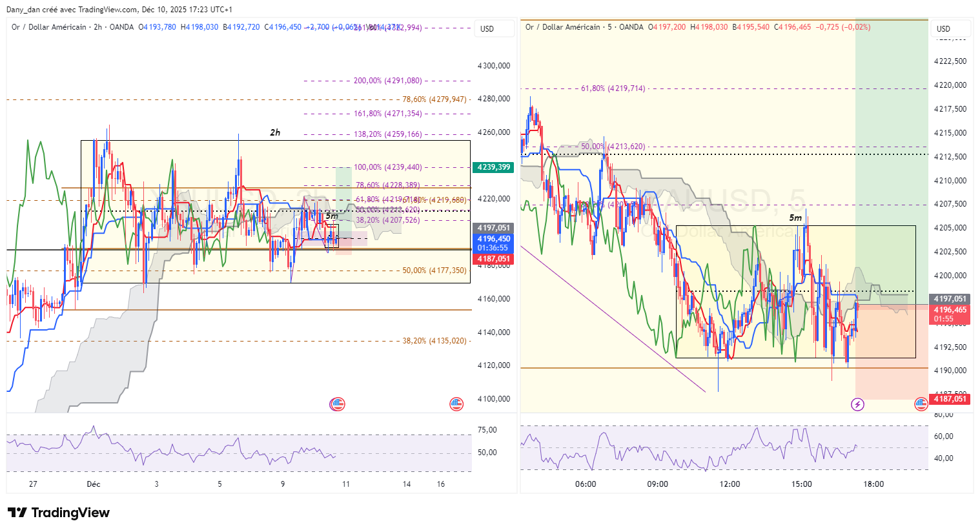
Task: Select the Or / Dollar Américain 5 legend title
Action: pyautogui.click(x=584, y=27)
